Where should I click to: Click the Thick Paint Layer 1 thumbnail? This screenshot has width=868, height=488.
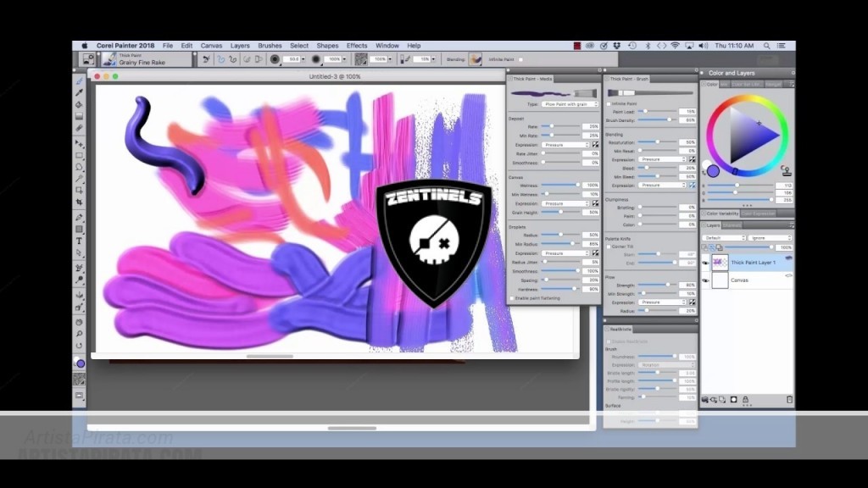pyautogui.click(x=720, y=263)
